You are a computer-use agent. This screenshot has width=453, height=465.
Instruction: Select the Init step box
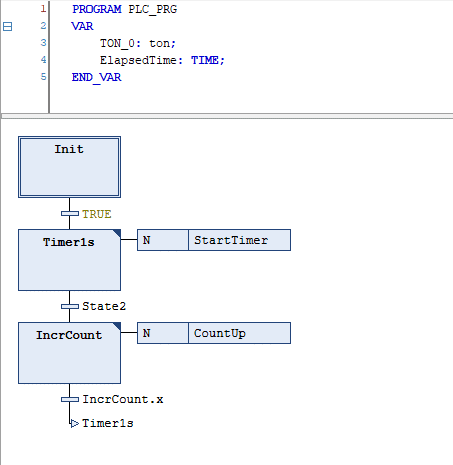[69, 167]
